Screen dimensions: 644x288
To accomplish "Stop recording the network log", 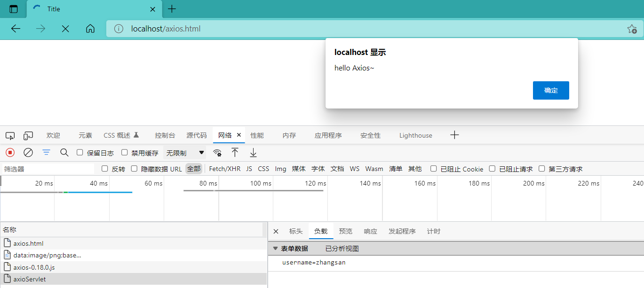I will 10,153.
